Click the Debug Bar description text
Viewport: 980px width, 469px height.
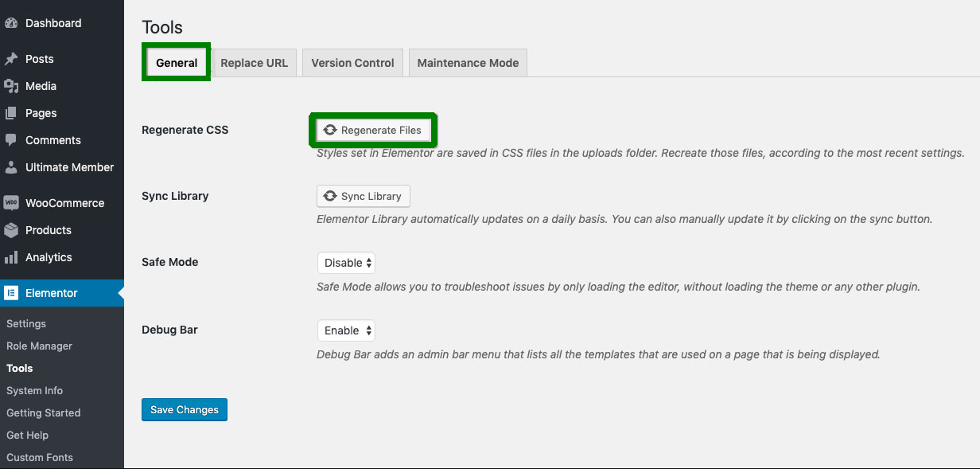coord(598,354)
